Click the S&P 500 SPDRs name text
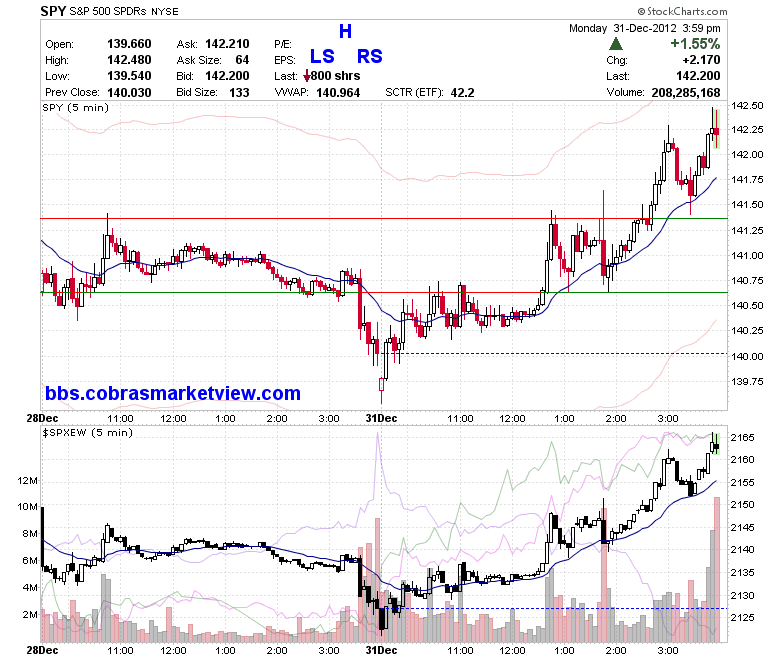This screenshot has width=780, height=659. coord(108,11)
